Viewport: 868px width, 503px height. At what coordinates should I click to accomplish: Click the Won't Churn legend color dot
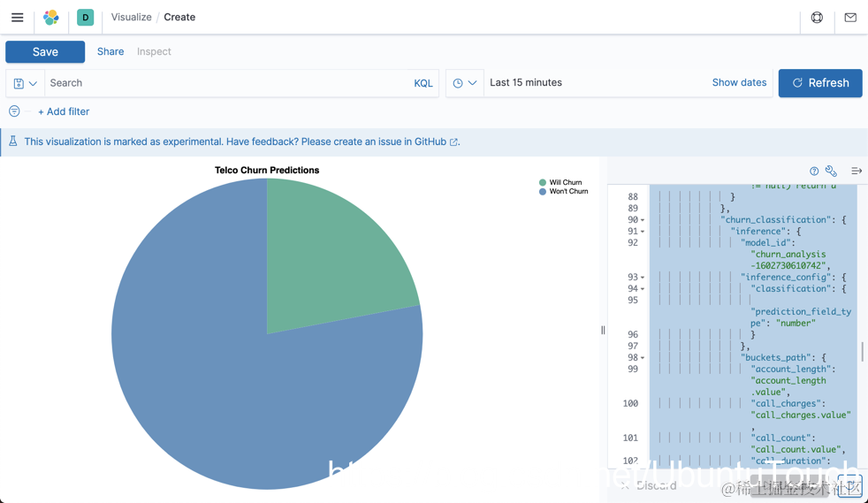tap(543, 192)
